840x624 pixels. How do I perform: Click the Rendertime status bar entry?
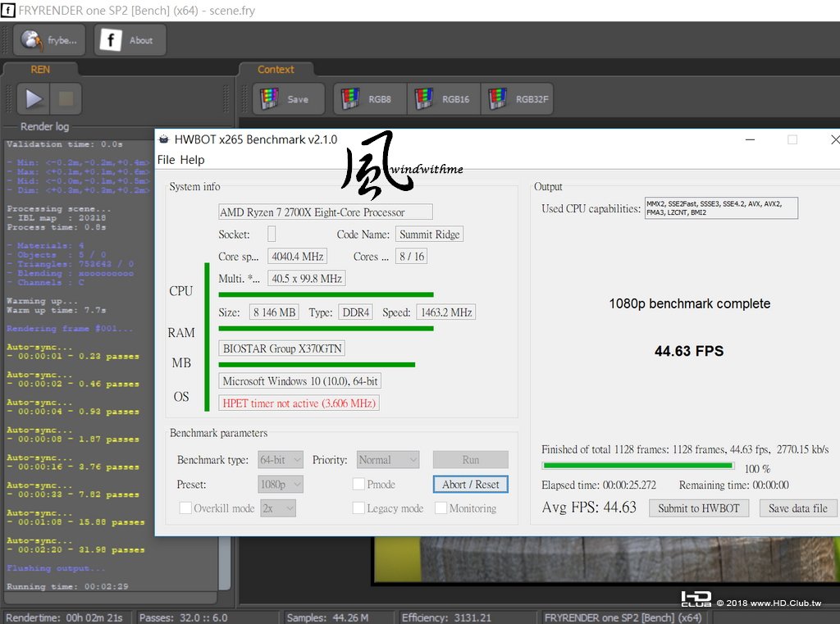(x=64, y=617)
